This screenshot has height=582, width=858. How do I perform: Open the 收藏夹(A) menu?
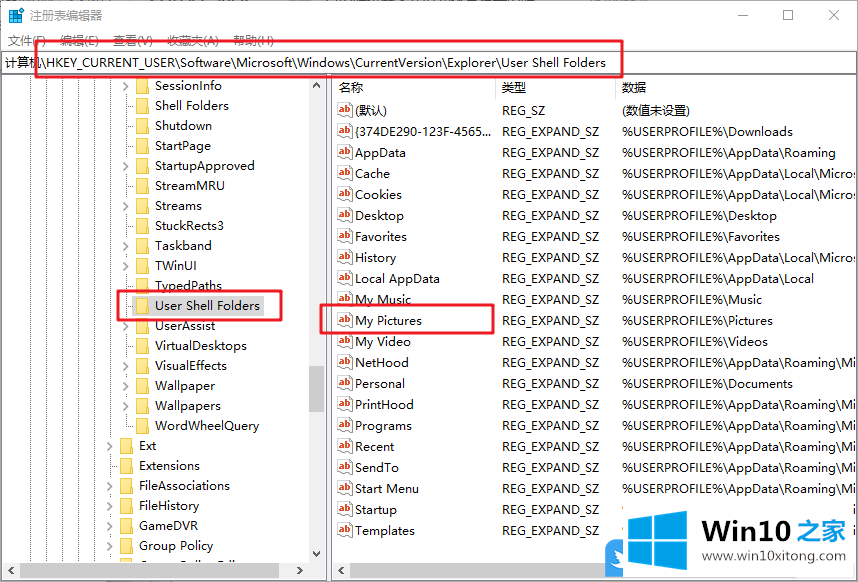(x=193, y=40)
